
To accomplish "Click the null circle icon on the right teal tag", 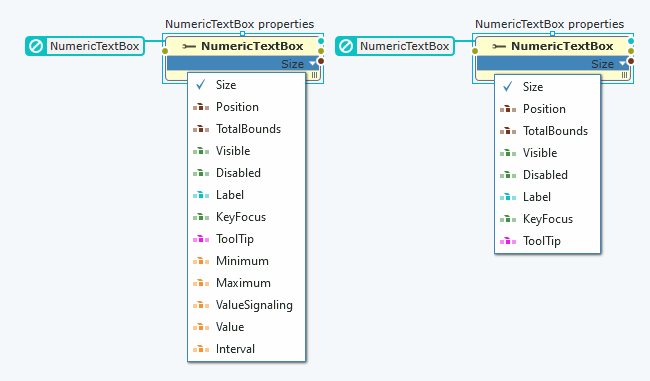I will coord(346,46).
